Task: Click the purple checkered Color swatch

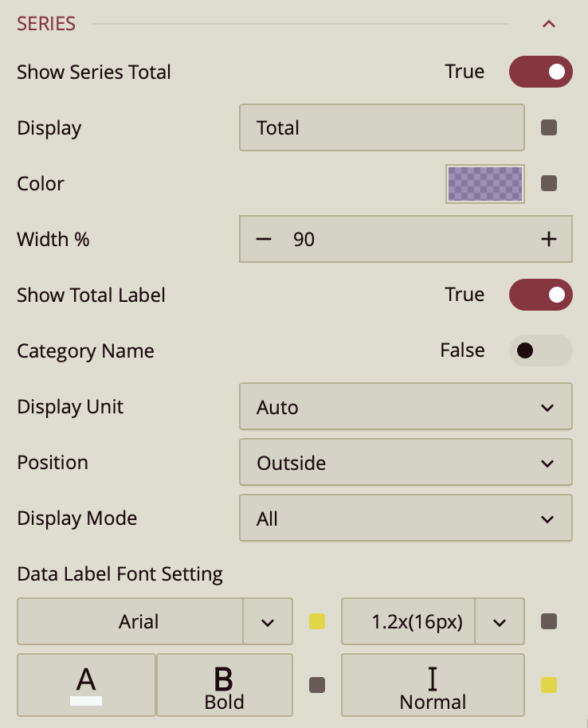Action: click(484, 183)
